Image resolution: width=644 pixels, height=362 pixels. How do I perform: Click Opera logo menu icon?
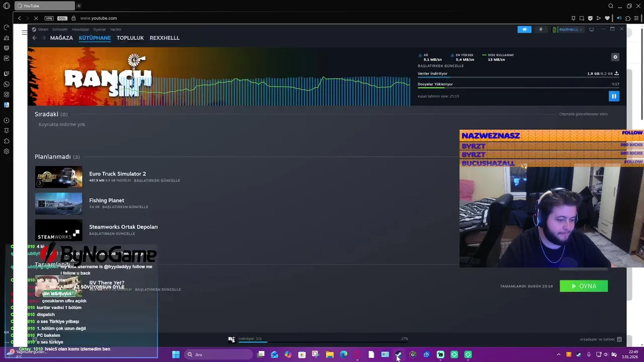tap(7, 6)
